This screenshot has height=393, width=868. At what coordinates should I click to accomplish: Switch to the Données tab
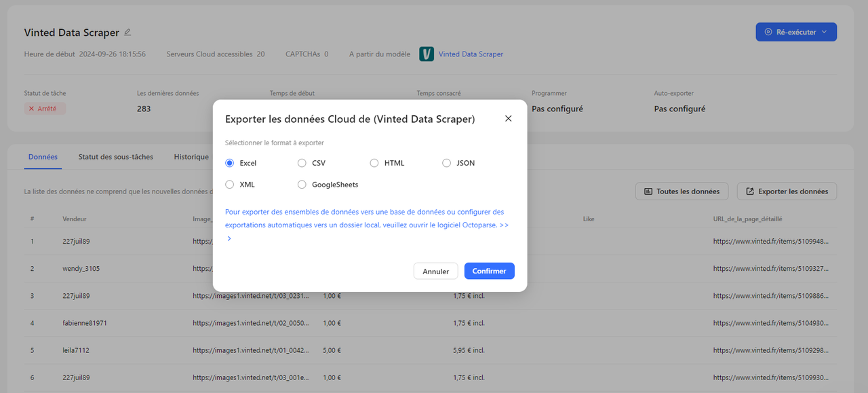point(43,157)
